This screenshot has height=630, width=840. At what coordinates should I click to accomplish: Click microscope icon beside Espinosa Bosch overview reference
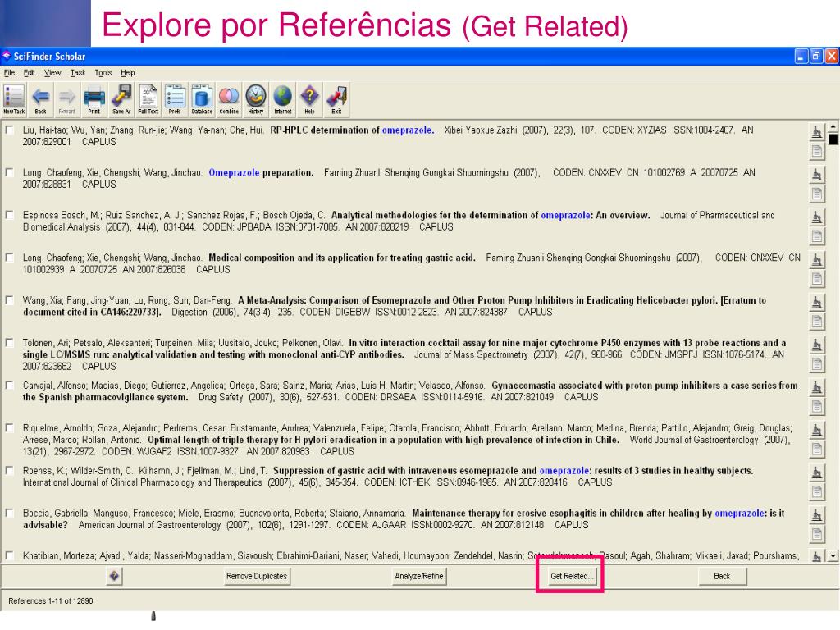click(816, 217)
